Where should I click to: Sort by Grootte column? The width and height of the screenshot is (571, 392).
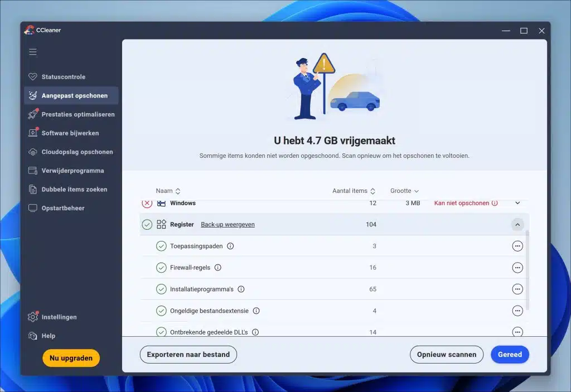(x=404, y=191)
